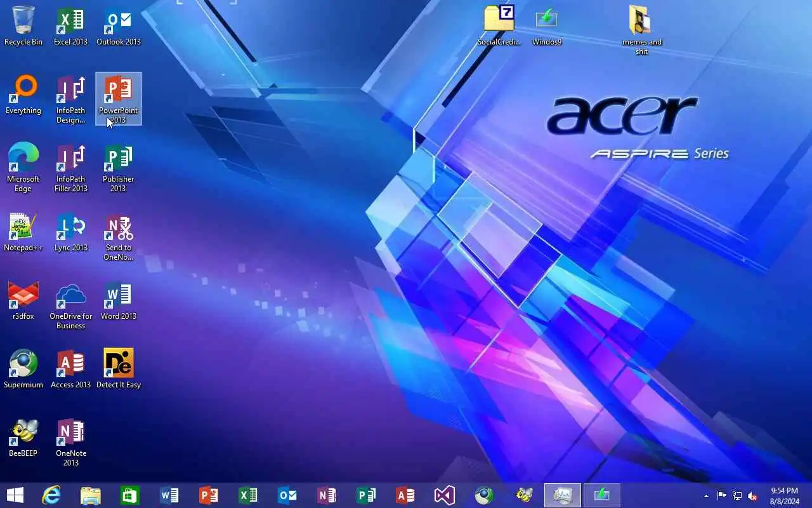The height and width of the screenshot is (508, 812).
Task: Select the Lync 2013 desktop shortcut
Action: 70,232
